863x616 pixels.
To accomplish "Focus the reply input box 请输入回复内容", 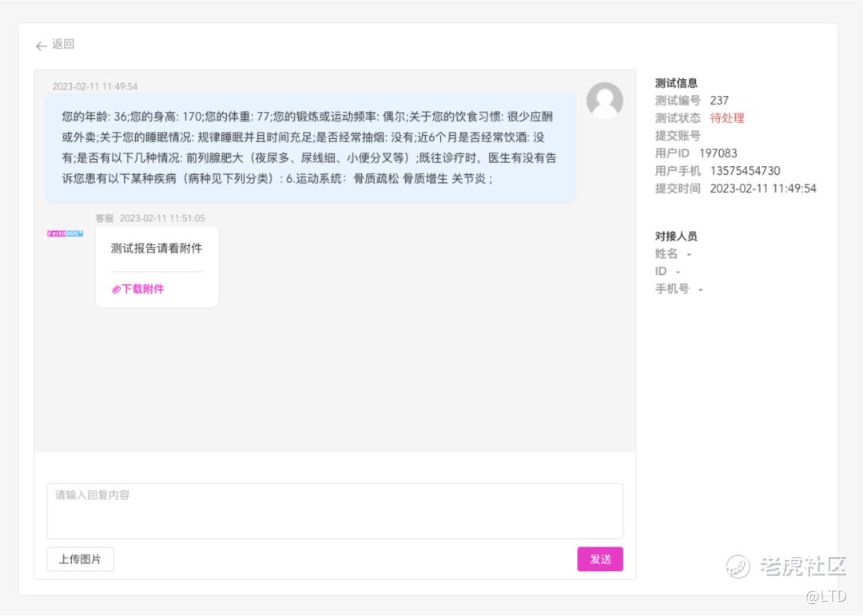I will (335, 511).
